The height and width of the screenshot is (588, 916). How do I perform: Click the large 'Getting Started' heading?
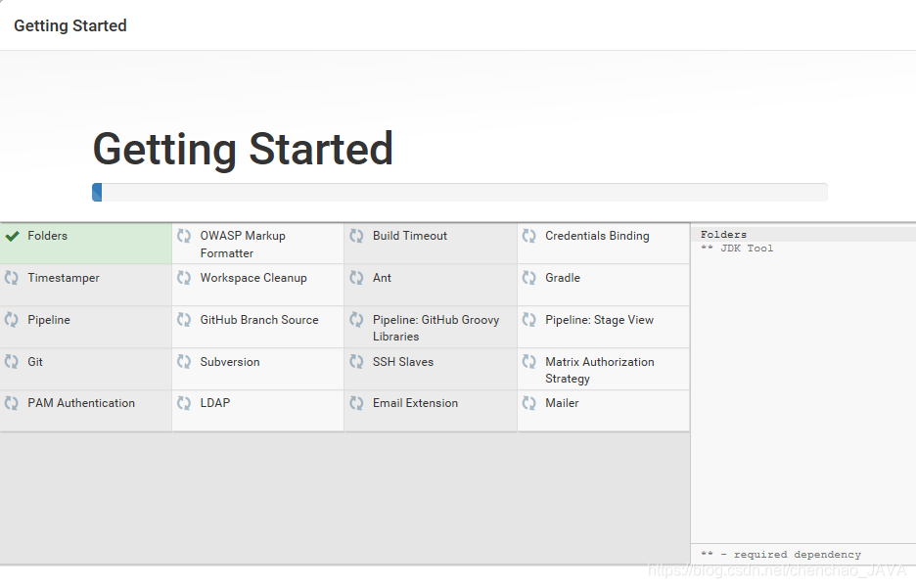click(243, 150)
